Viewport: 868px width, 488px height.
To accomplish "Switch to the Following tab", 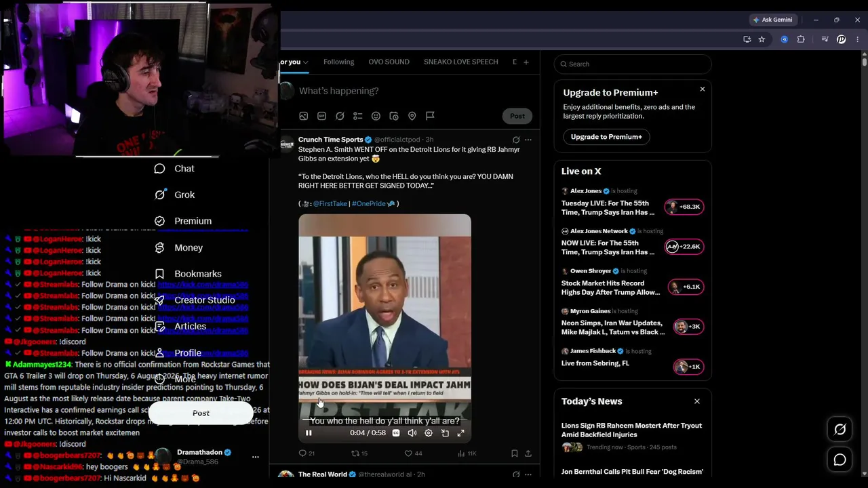I will pos(338,62).
